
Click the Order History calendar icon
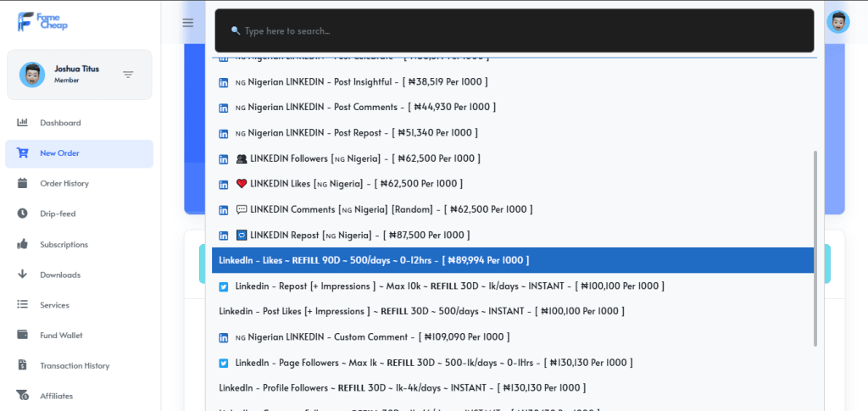[x=23, y=183]
